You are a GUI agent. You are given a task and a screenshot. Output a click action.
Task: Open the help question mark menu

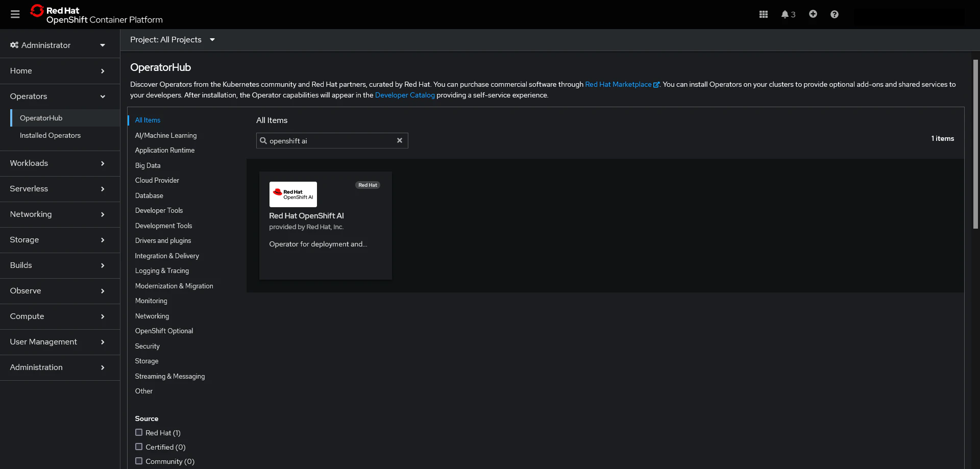(x=835, y=14)
